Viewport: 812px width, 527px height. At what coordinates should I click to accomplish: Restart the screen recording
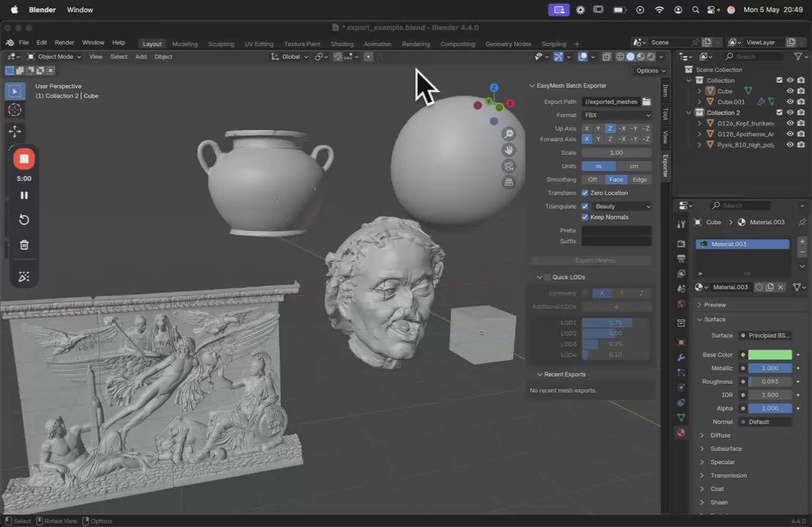(24, 220)
